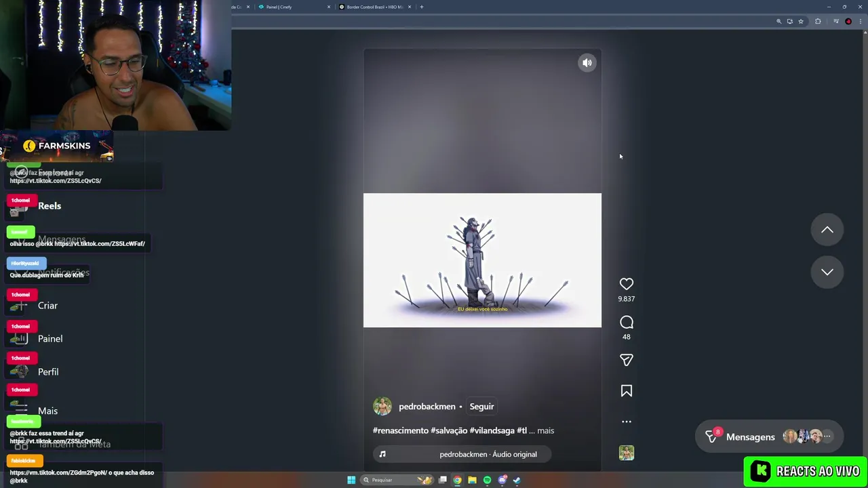Viewport: 868px width, 488px height.
Task: Click the reel video frame to pause
Action: [482, 260]
